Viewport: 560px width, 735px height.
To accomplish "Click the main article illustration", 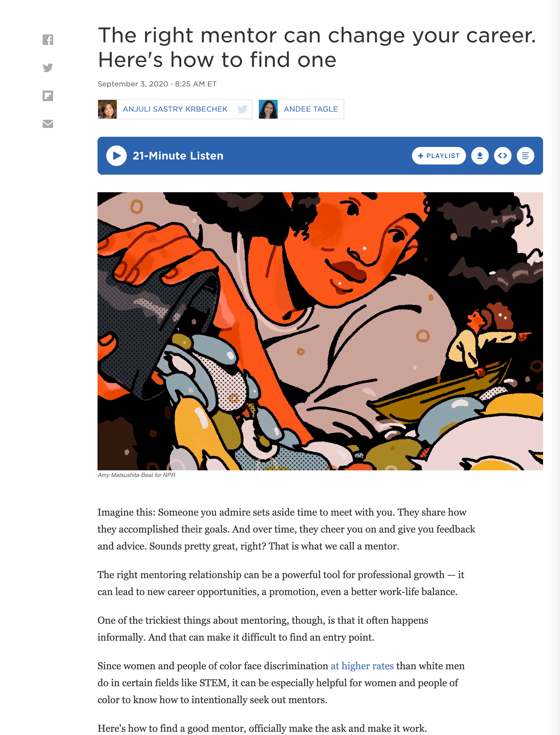I will 320,331.
